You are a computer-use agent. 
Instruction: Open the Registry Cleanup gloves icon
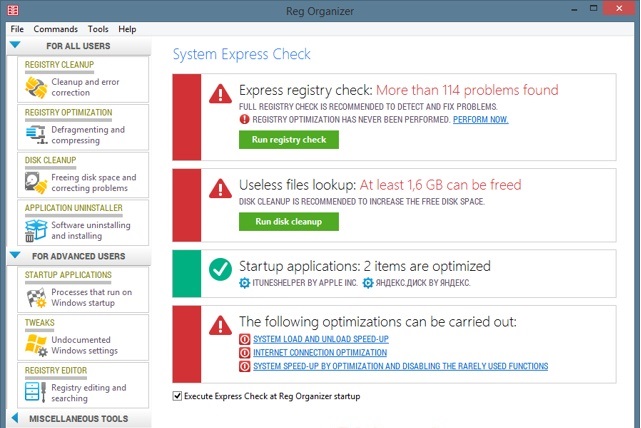[36, 87]
